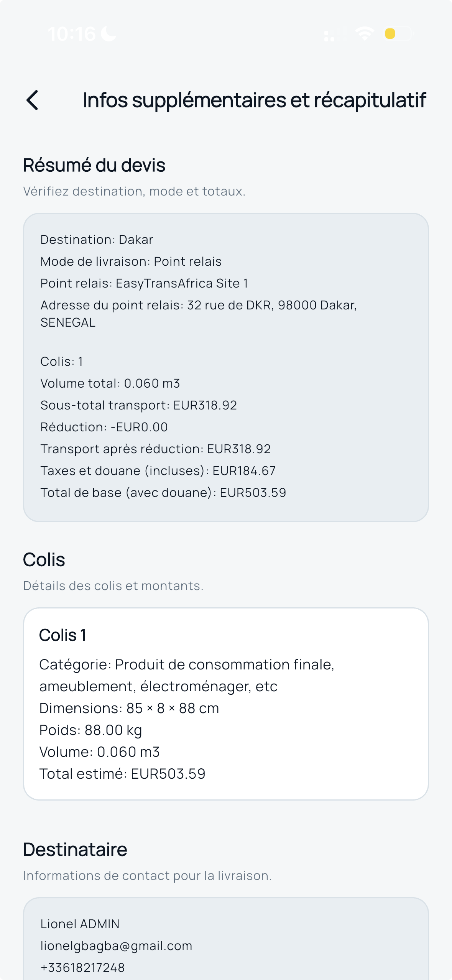
Task: Select the EasyTransAfrica Site 1 relay point line
Action: pyautogui.click(x=144, y=283)
